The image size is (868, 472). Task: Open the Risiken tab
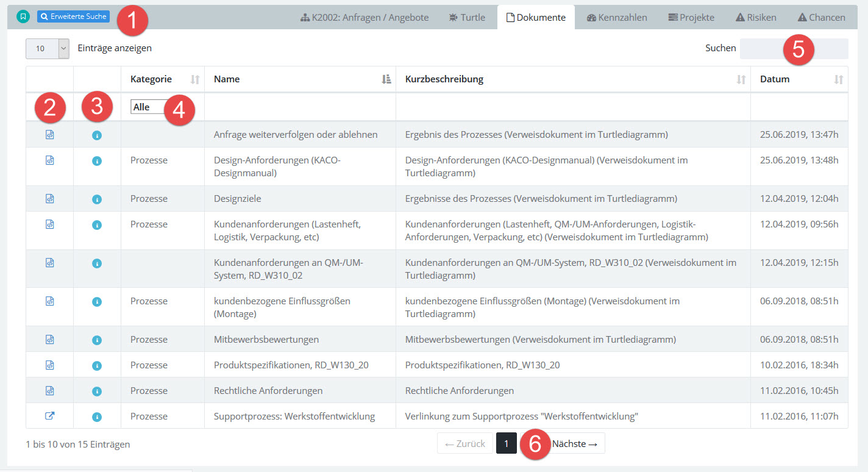(x=756, y=18)
